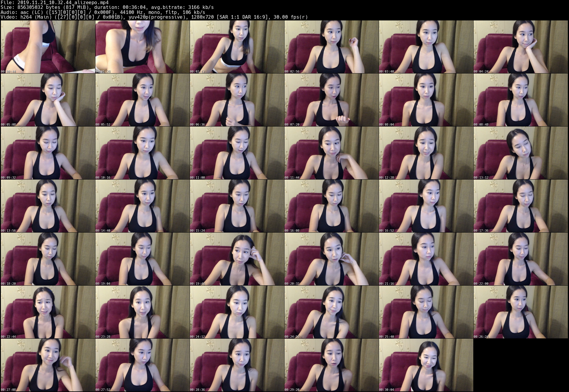Open the 00:11:00 thumbnail

coord(237,153)
